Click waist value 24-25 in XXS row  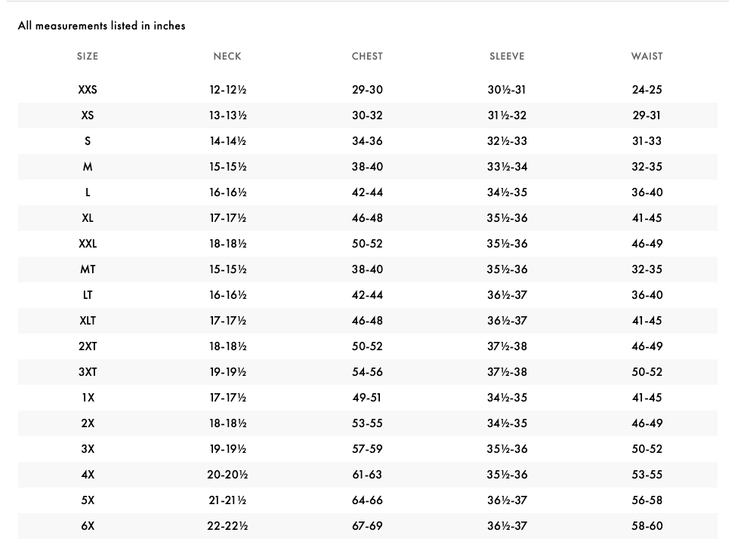[647, 90]
